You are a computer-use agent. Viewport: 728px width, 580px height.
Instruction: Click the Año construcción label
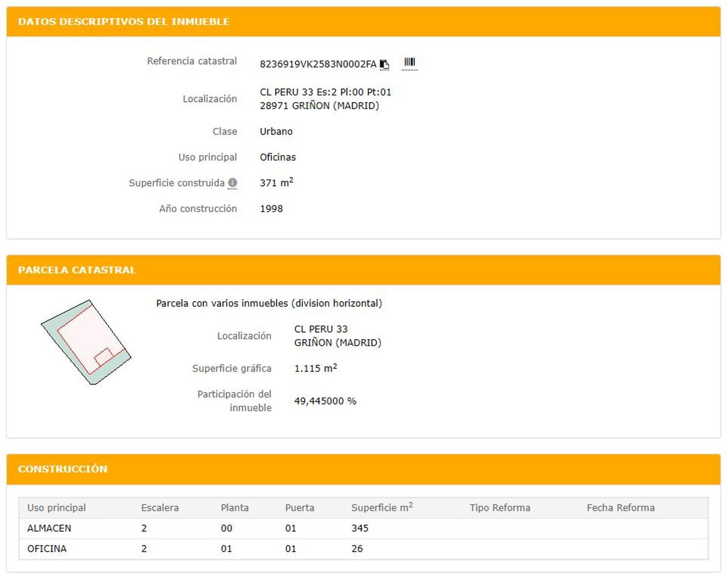(198, 209)
